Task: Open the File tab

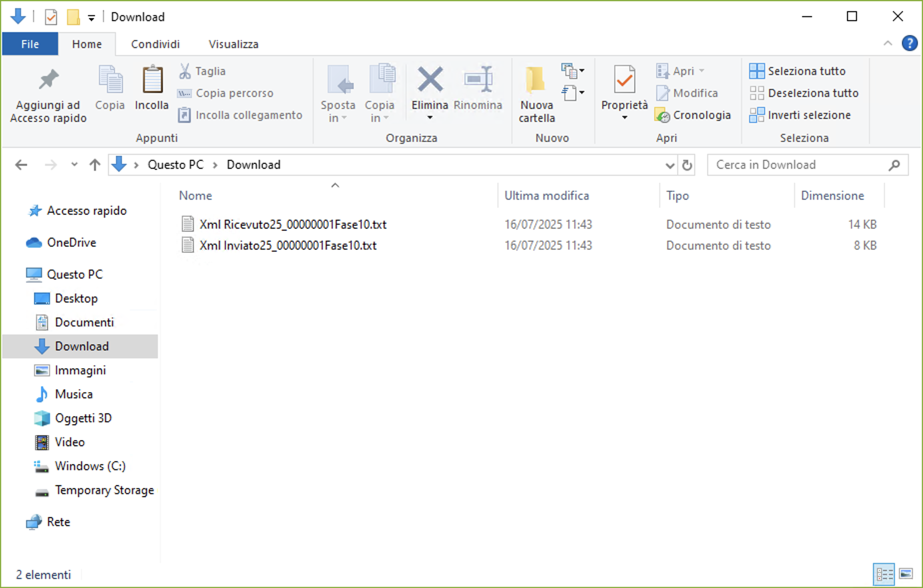Action: (x=30, y=44)
